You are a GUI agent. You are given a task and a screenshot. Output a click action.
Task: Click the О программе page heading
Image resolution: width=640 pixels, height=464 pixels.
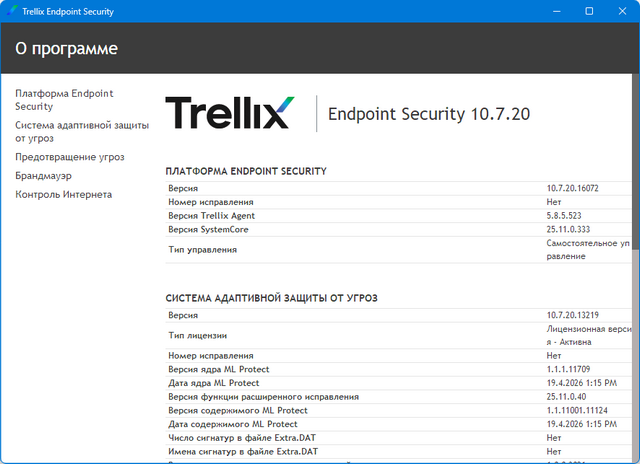(67, 48)
